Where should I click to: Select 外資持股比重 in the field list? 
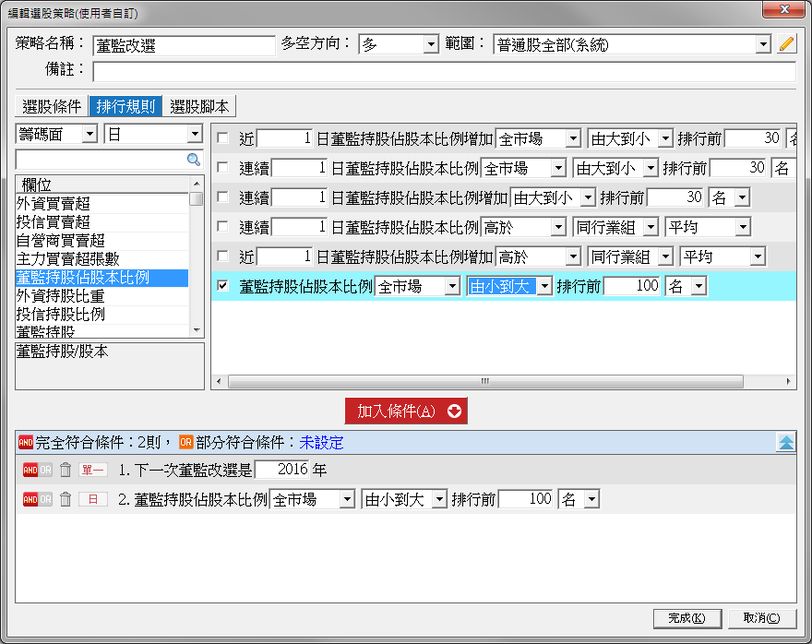(x=60, y=295)
